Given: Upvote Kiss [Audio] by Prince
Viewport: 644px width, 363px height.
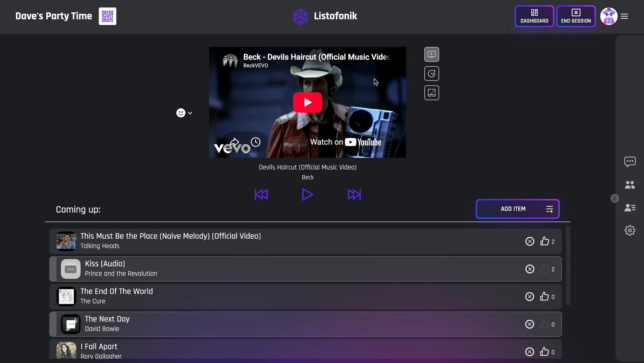Looking at the screenshot, I should [544, 269].
